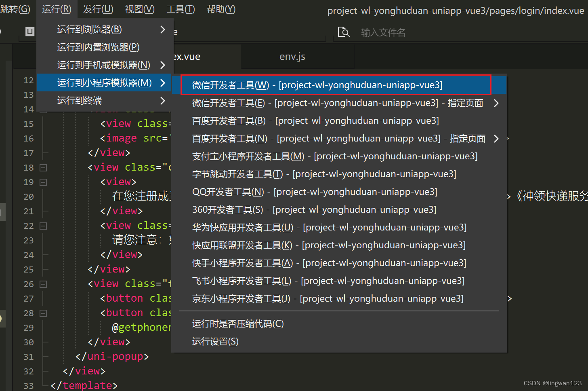Click the @getphoner attribute on line 29

pos(142,328)
